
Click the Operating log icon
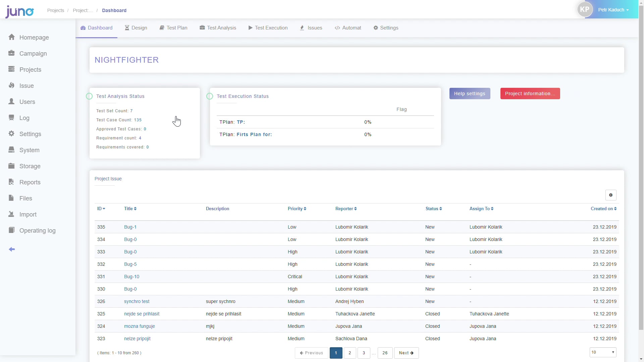pyautogui.click(x=12, y=230)
